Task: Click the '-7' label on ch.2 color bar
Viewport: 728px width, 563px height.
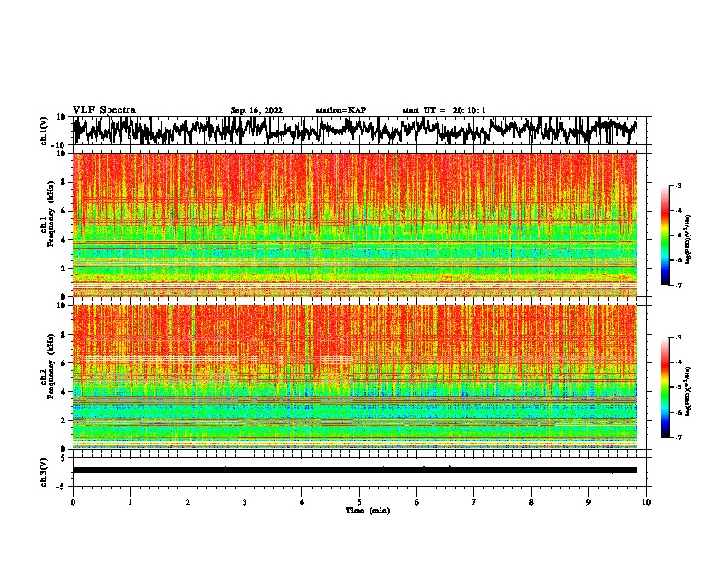Action: pos(678,437)
